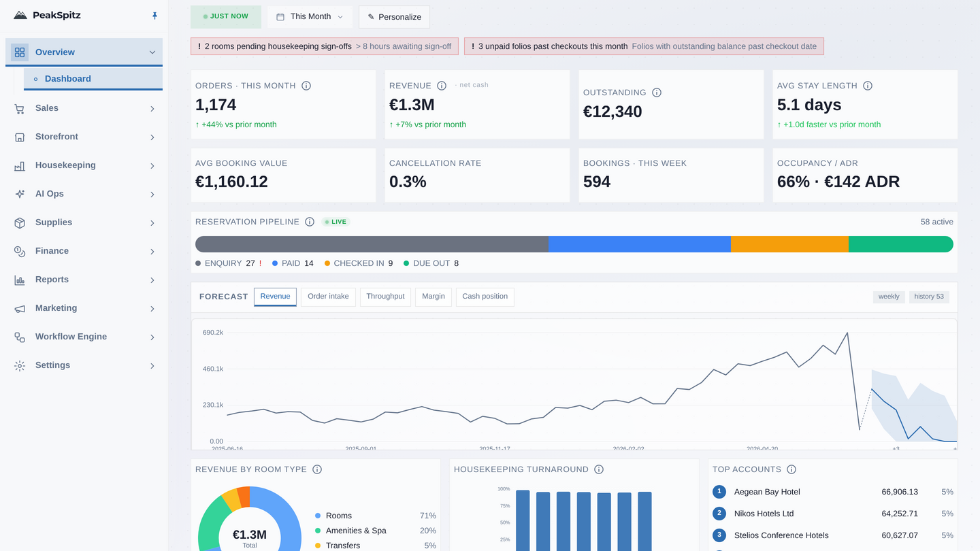Switch to the Cash position tab
This screenshot has height=551, width=980.
(x=485, y=297)
